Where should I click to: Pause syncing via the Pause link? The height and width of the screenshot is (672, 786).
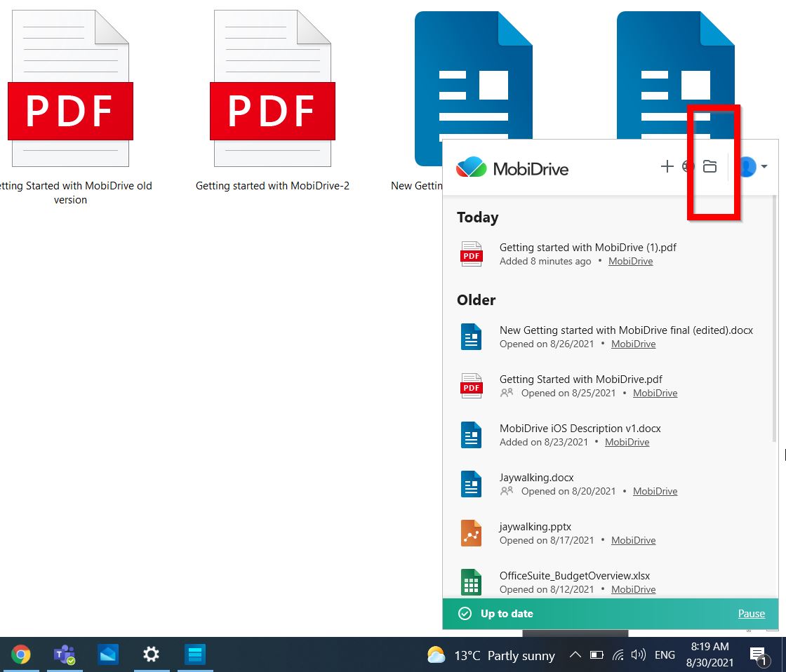[751, 613]
